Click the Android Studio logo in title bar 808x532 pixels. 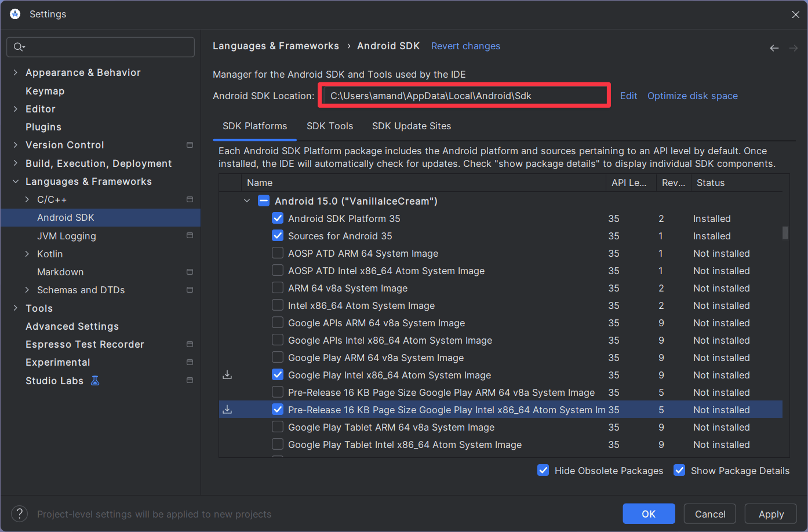point(14,14)
